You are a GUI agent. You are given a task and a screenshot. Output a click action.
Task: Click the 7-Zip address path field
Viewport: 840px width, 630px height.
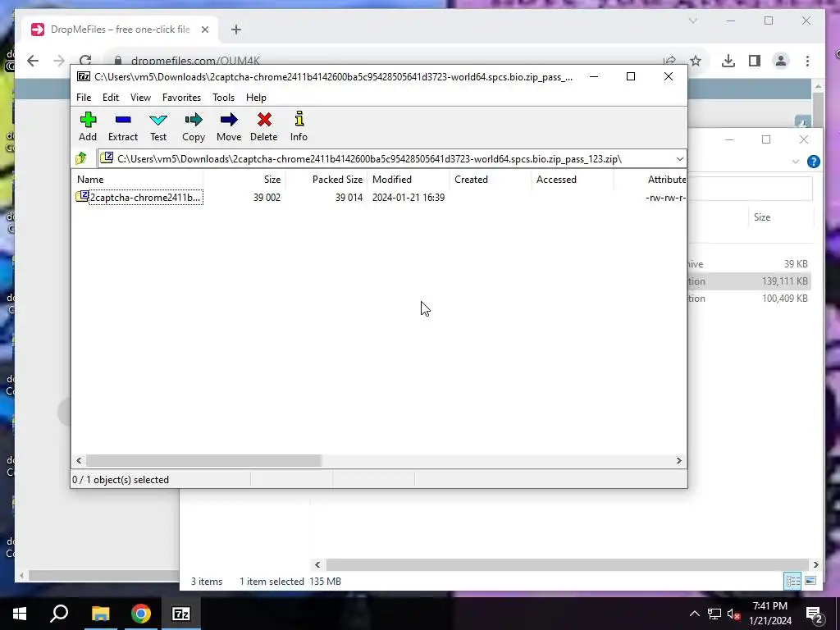(386, 159)
